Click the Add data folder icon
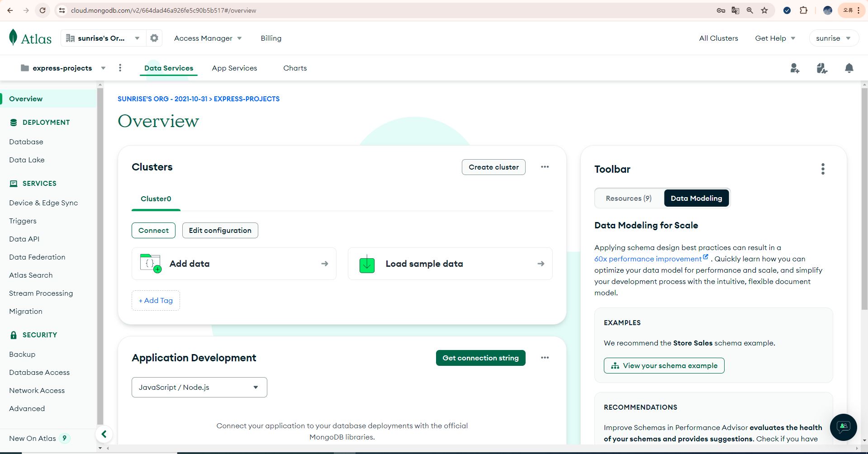Screen dimensions: 868x454 pyautogui.click(x=151, y=264)
